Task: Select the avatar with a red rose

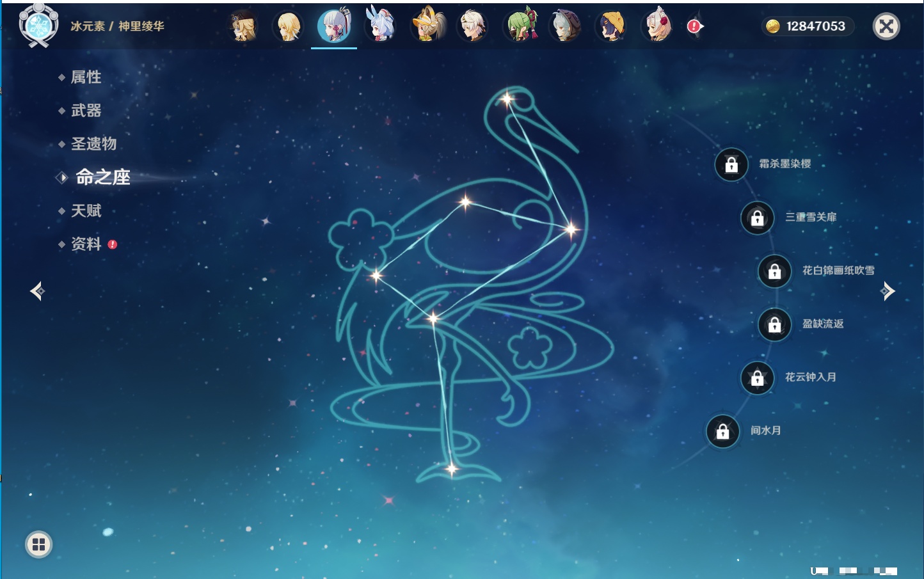Action: (657, 26)
